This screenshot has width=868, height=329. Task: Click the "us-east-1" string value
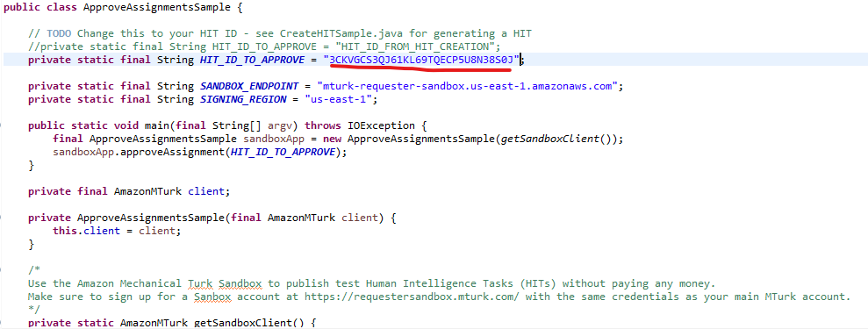(338, 99)
